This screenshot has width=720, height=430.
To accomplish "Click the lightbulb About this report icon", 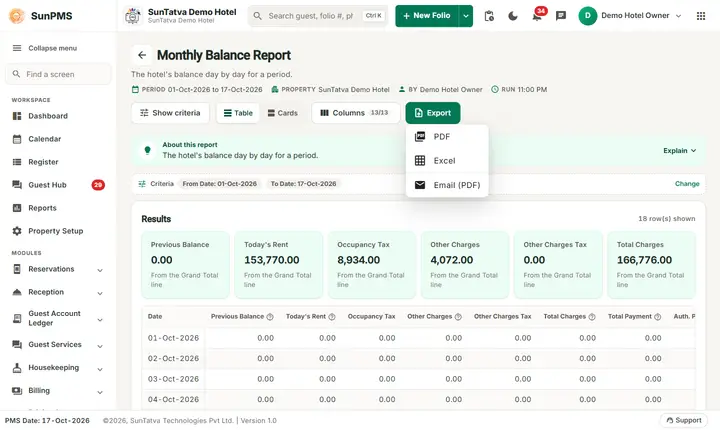I will (147, 150).
